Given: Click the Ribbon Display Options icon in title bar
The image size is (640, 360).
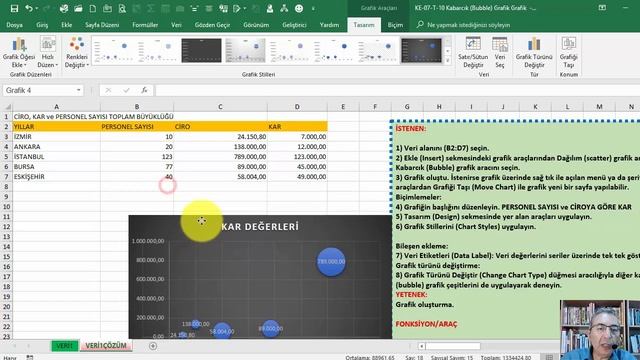Looking at the screenshot, I should tap(602, 8).
